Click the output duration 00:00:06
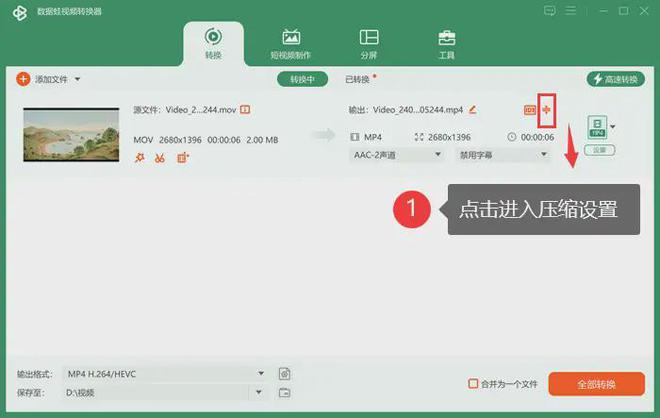 click(x=538, y=137)
